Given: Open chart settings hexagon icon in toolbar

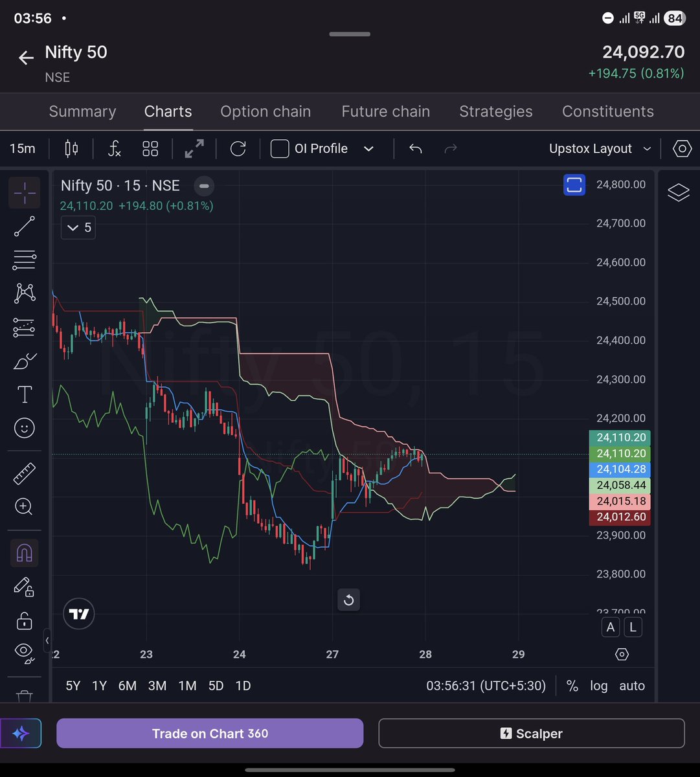Looking at the screenshot, I should (x=682, y=149).
